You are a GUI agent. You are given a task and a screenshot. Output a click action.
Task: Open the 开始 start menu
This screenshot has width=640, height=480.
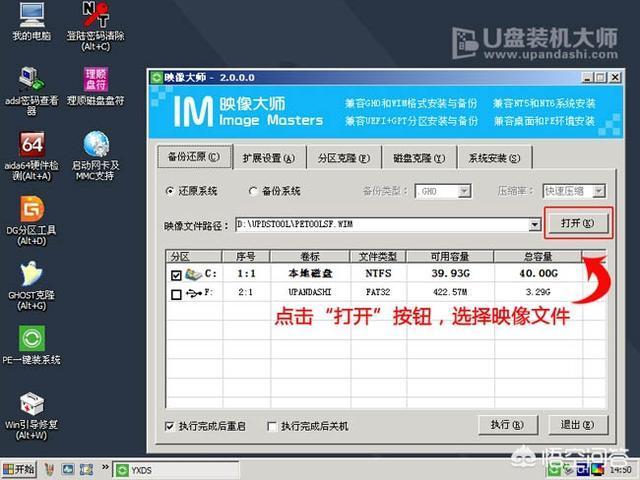tap(19, 470)
